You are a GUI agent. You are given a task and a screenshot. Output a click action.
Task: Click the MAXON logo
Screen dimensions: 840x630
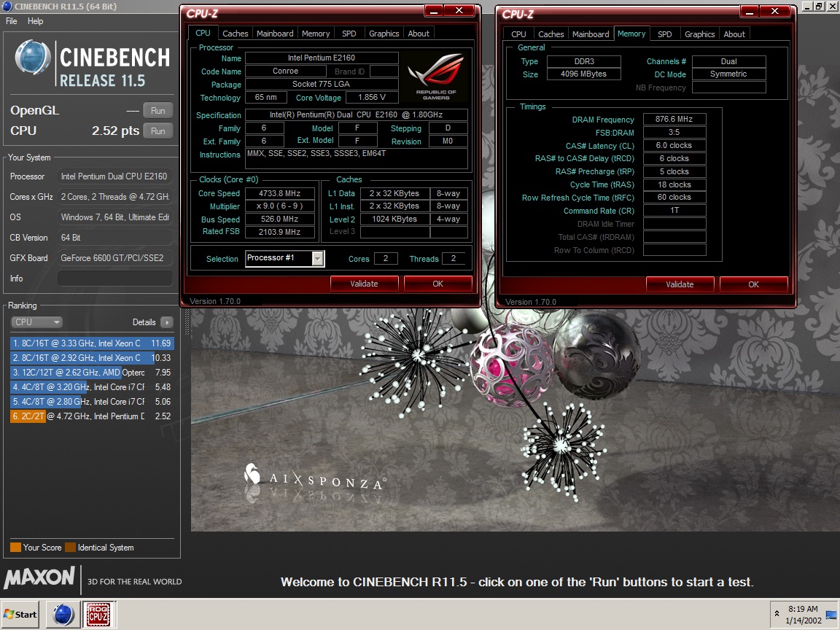(x=39, y=577)
